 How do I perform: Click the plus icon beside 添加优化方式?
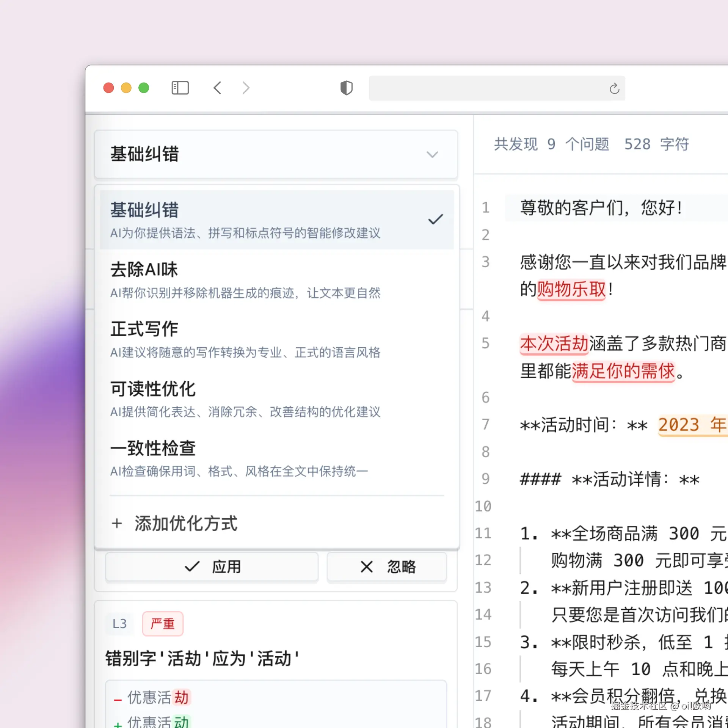117,524
